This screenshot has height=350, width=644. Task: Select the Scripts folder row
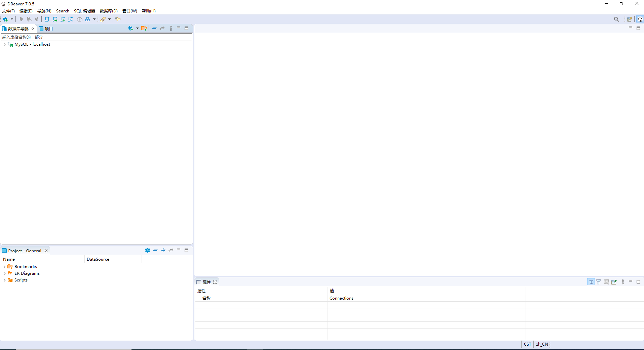click(21, 280)
